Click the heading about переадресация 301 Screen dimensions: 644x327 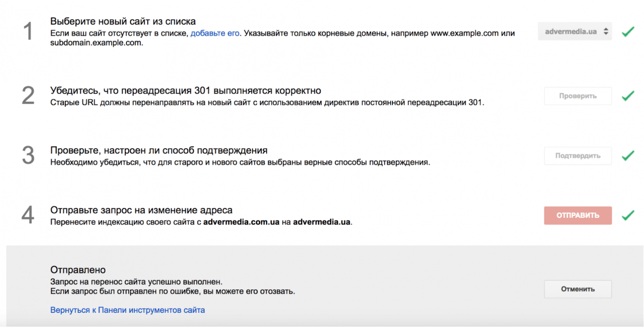pyautogui.click(x=186, y=91)
